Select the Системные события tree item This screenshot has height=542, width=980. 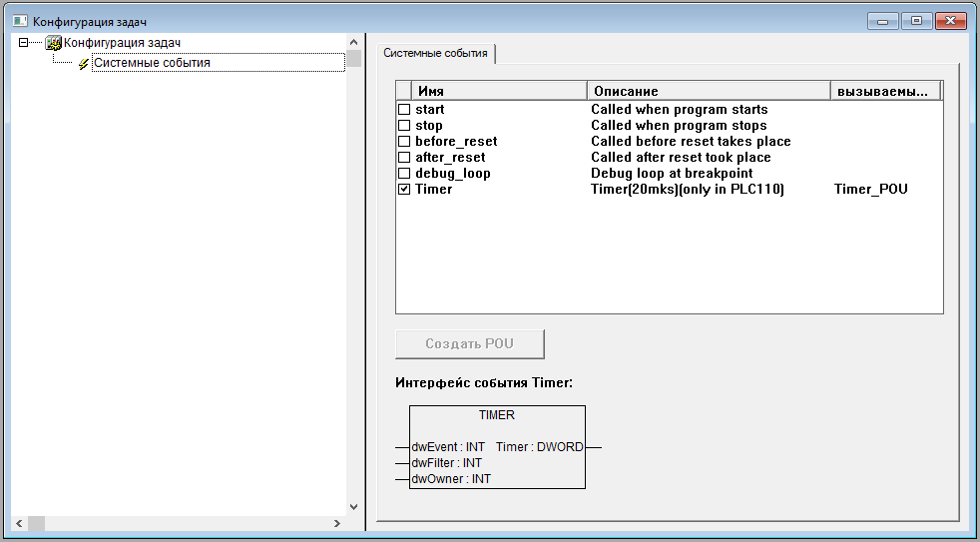click(152, 63)
